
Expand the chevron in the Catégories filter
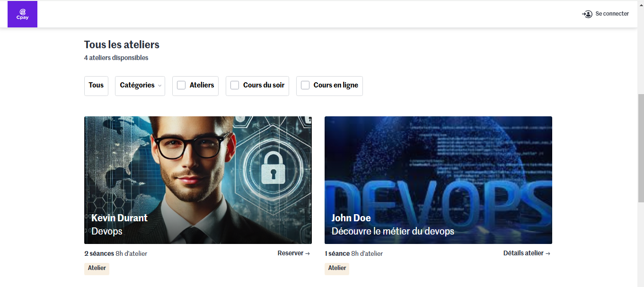click(x=159, y=86)
